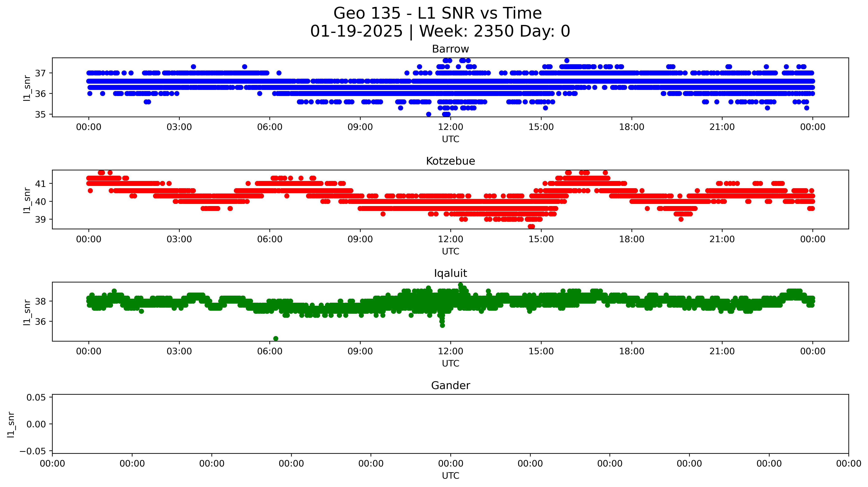The width and height of the screenshot is (868, 487).
Task: Click the Gander subplot title
Action: coord(450,386)
